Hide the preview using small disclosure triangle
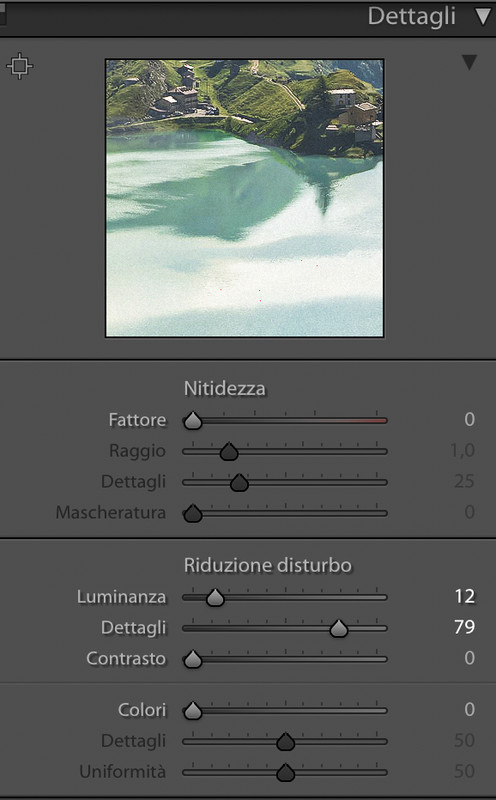Viewport: 496px width, 800px height. coord(469,63)
